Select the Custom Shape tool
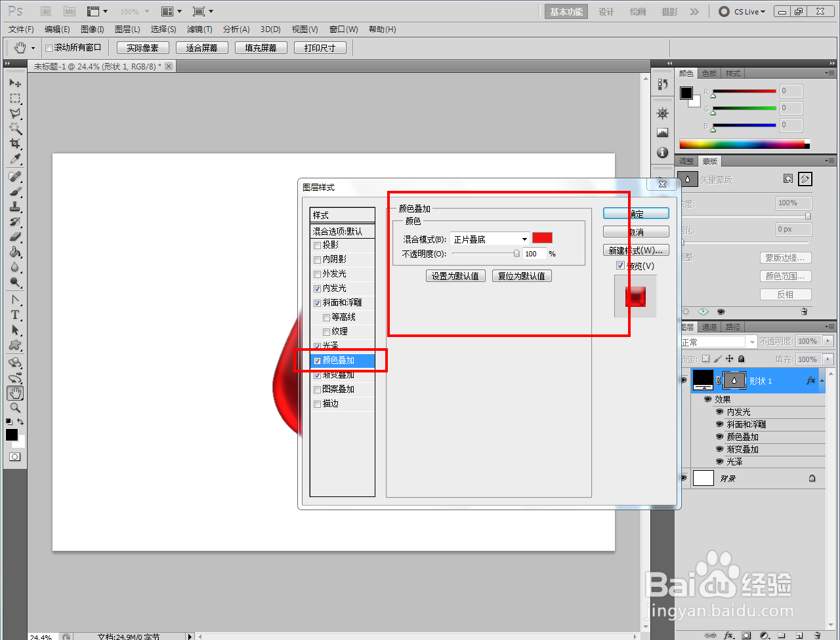Screen dimensions: 840x640 point(15,346)
